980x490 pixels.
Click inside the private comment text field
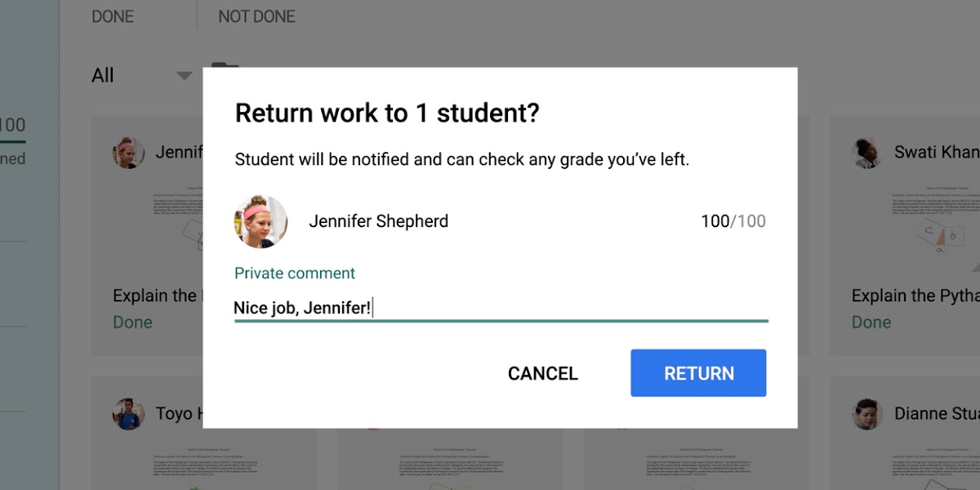490,308
